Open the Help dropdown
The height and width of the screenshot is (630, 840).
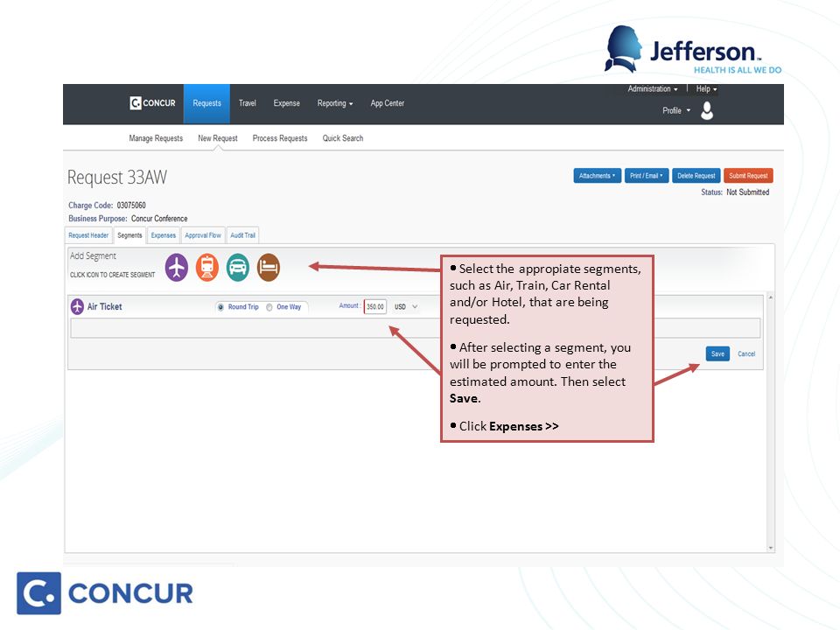[706, 89]
